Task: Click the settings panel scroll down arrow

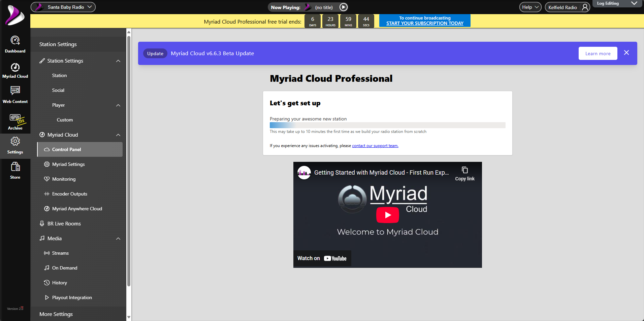Action: tap(129, 317)
